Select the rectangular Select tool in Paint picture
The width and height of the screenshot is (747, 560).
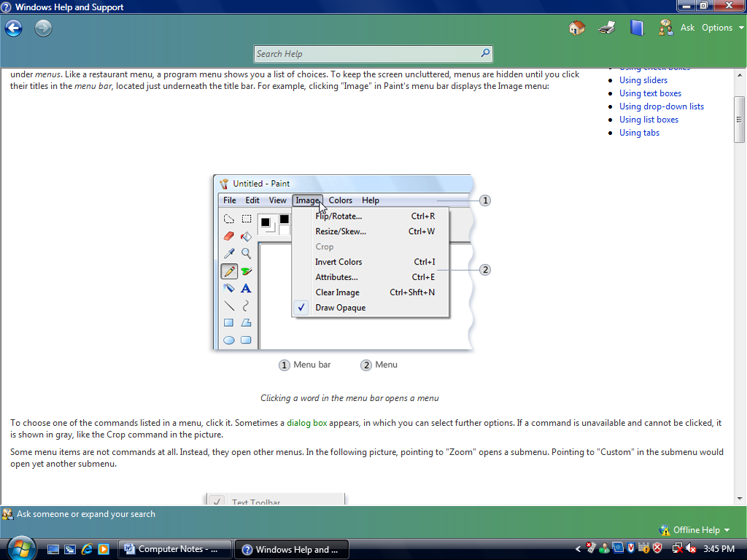247,219
